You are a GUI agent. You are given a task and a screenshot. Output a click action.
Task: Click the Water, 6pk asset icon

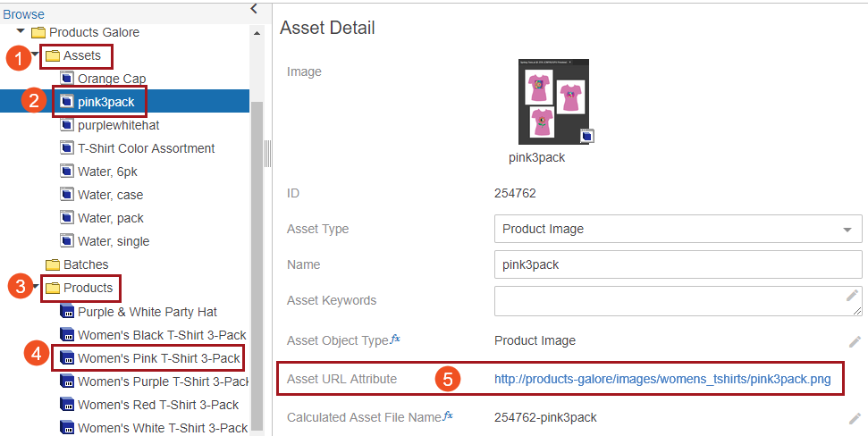click(66, 172)
